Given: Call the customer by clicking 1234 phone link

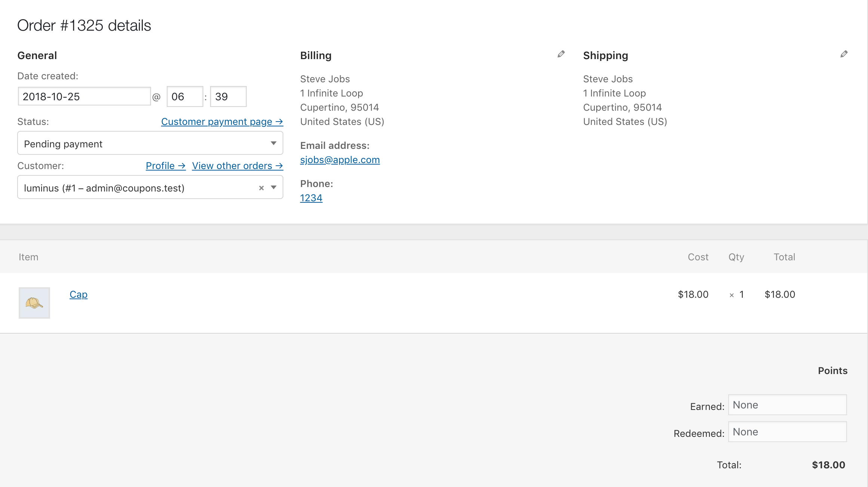Looking at the screenshot, I should 311,198.
